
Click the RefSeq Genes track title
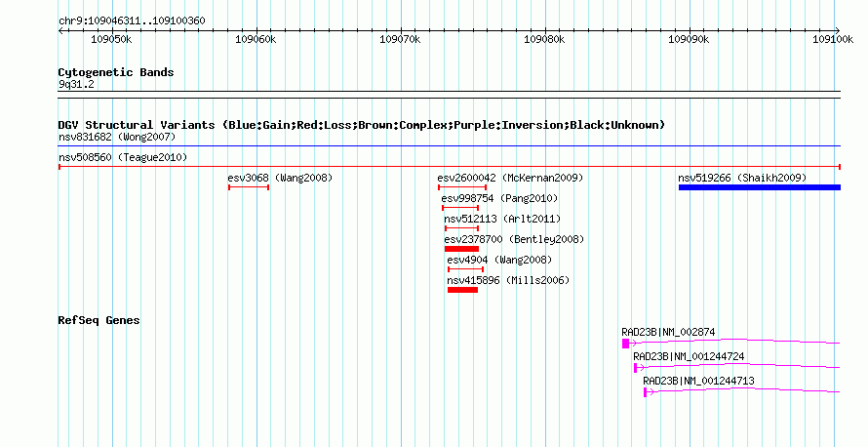(99, 320)
